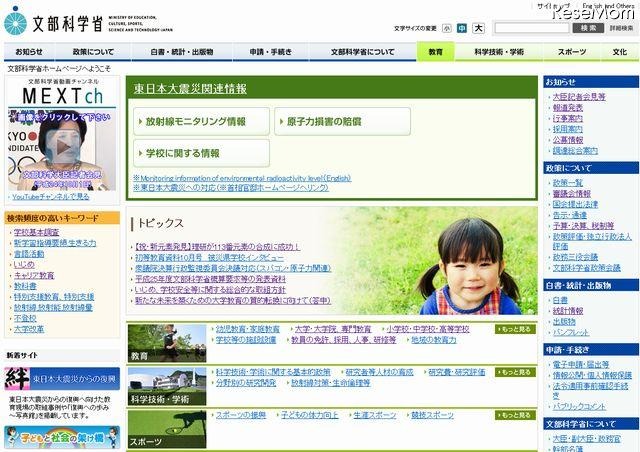Open パブリックコメント sidebar link

579,407
